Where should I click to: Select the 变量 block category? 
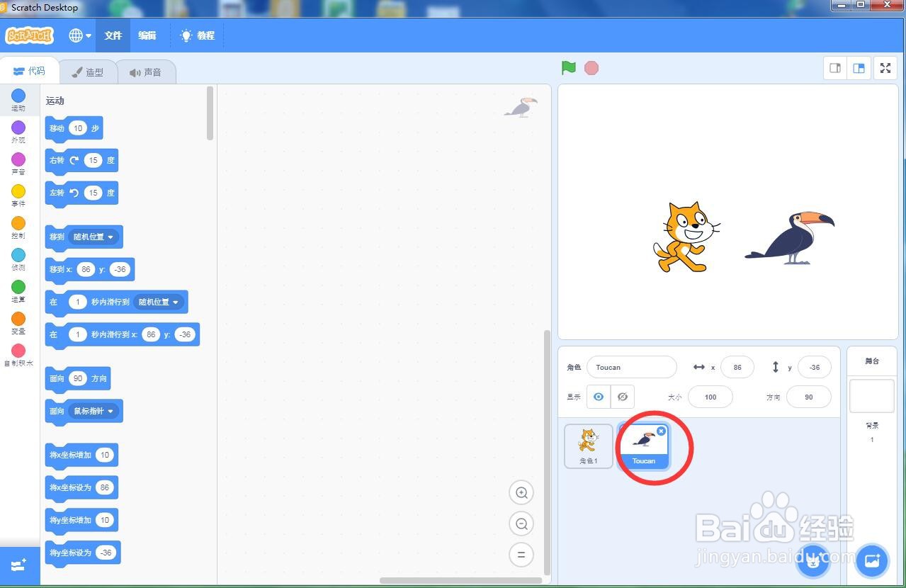18,323
